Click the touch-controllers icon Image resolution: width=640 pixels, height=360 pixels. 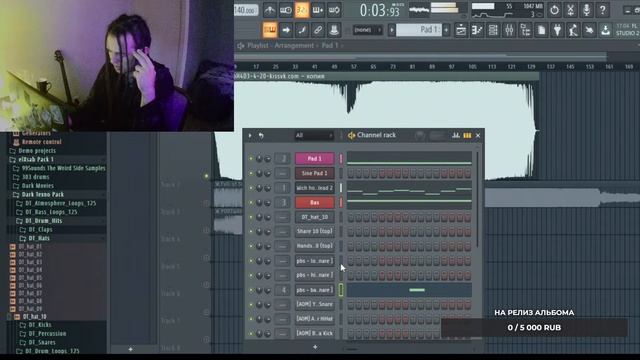(589, 30)
